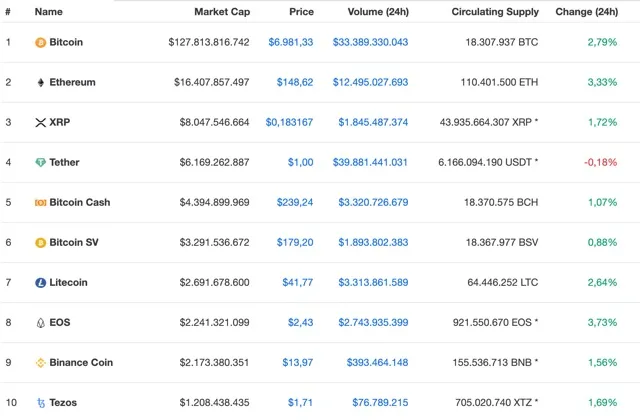Click Bitcoin price $6.981,33
Image resolution: width=640 pixels, height=420 pixels.
(x=291, y=42)
